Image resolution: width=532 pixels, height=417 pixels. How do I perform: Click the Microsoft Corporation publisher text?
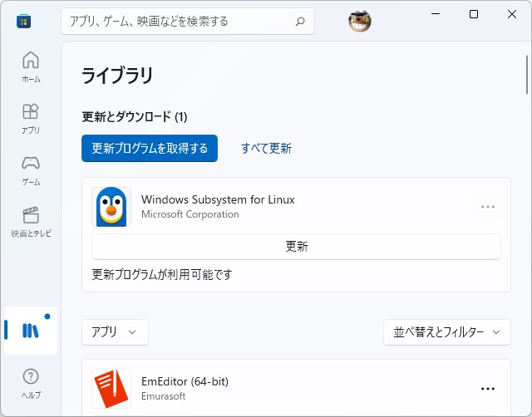click(x=190, y=214)
